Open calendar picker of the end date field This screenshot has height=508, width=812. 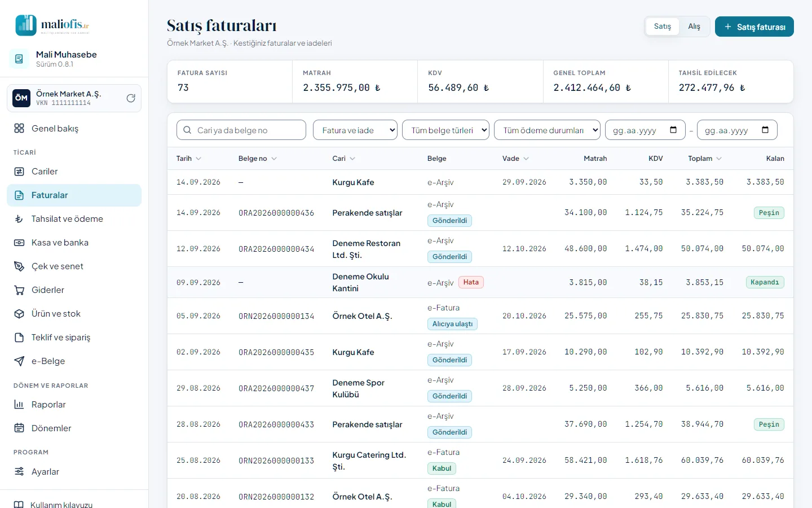tap(765, 130)
